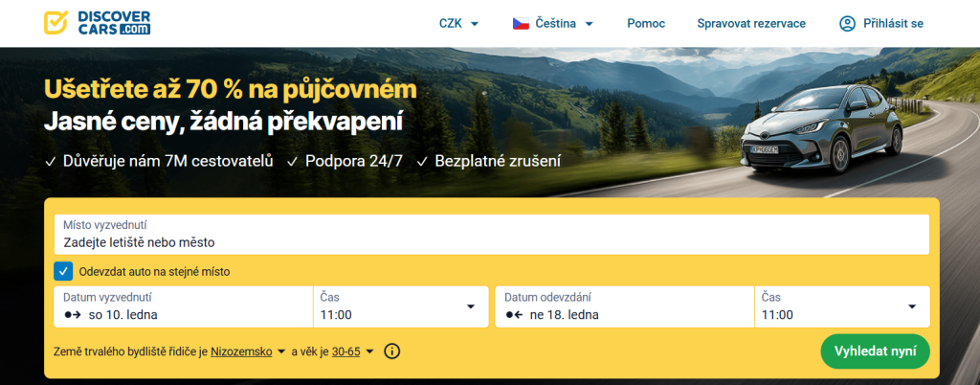This screenshot has height=385, width=980.
Task: Open the CZK currency dropdown
Action: [x=457, y=23]
